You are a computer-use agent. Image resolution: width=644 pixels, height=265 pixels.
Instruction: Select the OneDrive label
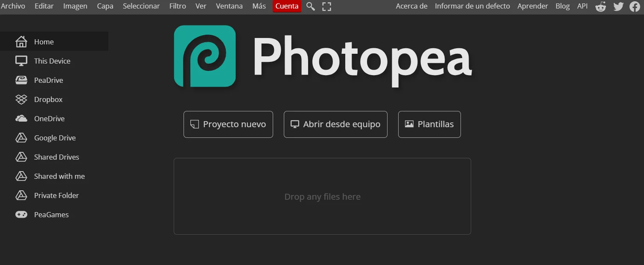[x=50, y=119]
